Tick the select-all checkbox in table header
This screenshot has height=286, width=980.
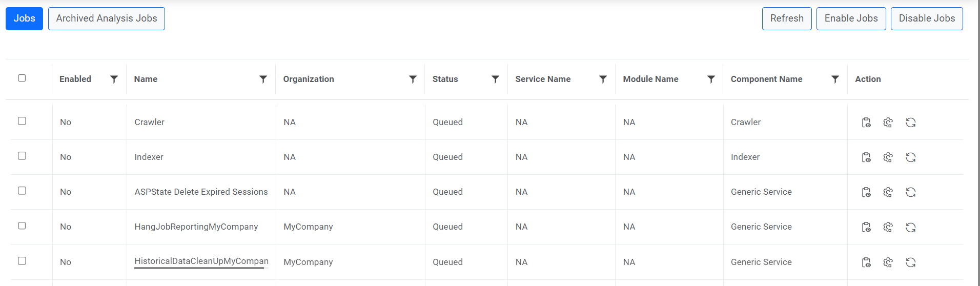[22, 78]
